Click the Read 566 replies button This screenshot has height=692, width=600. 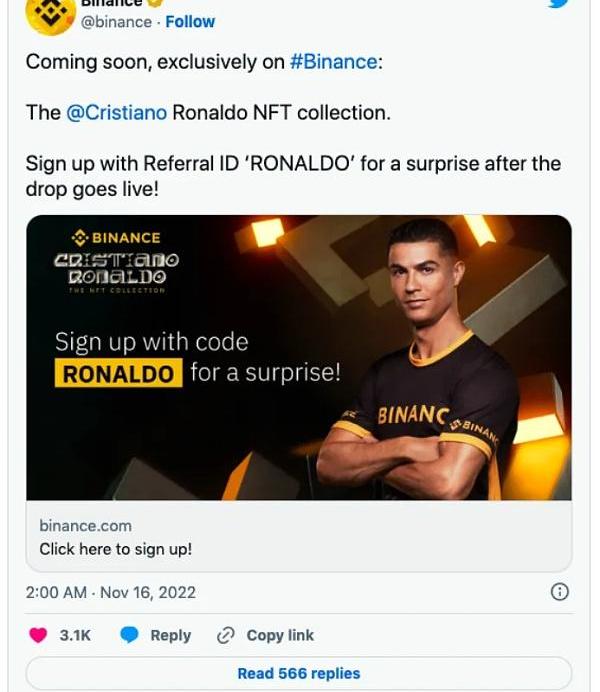(x=298, y=673)
